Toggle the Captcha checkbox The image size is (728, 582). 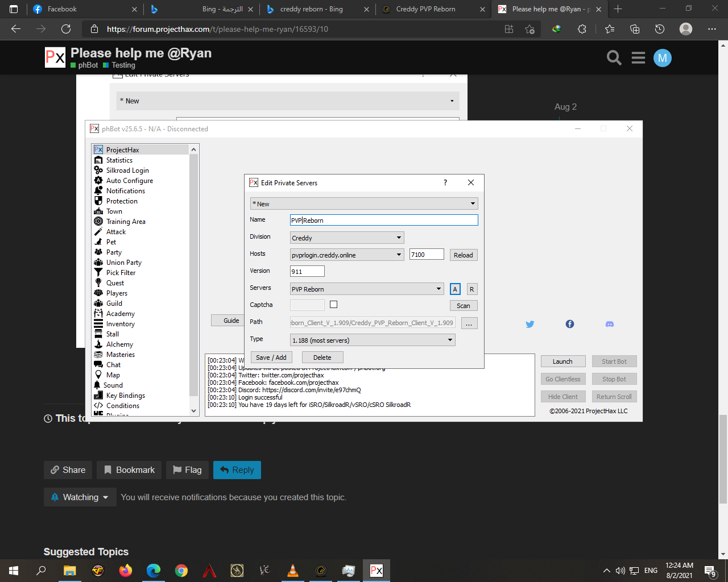click(x=333, y=305)
